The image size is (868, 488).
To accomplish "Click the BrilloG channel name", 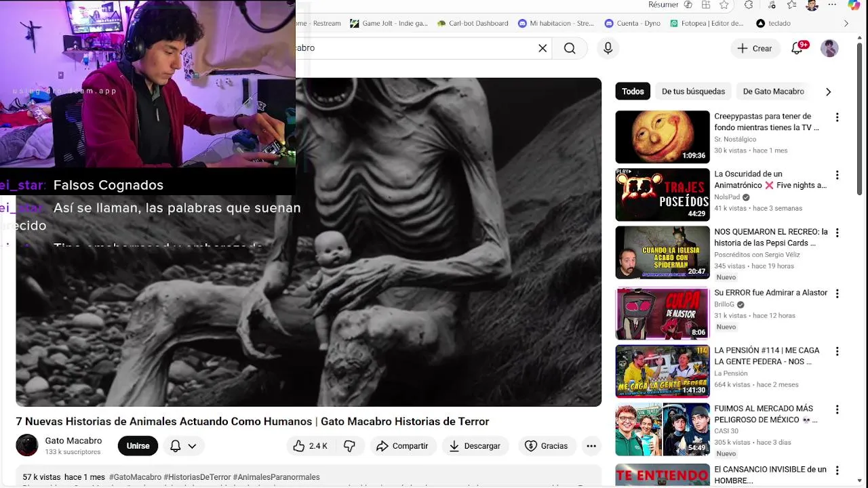I will point(725,305).
